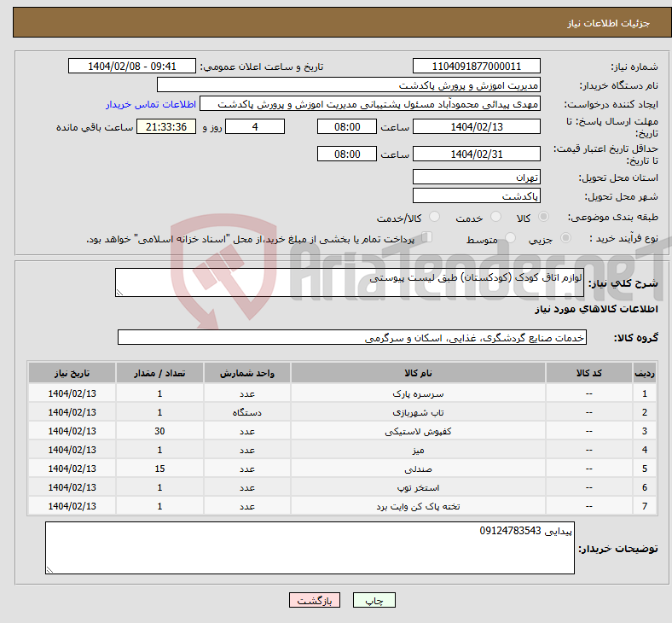Click the تعداد / مقدار column header
The width and height of the screenshot is (672, 623).
tap(159, 373)
